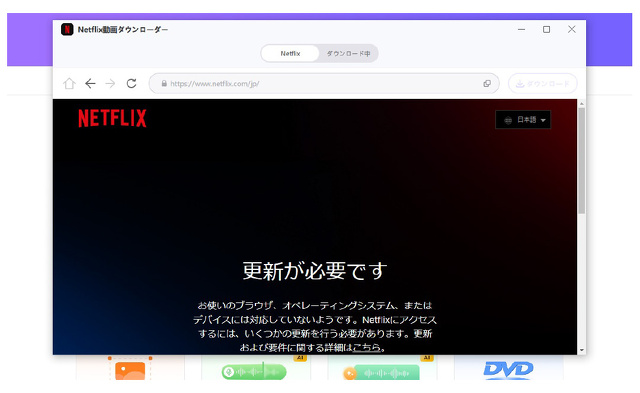Minimize the downloader window
This screenshot has width=640, height=393.
(x=521, y=29)
